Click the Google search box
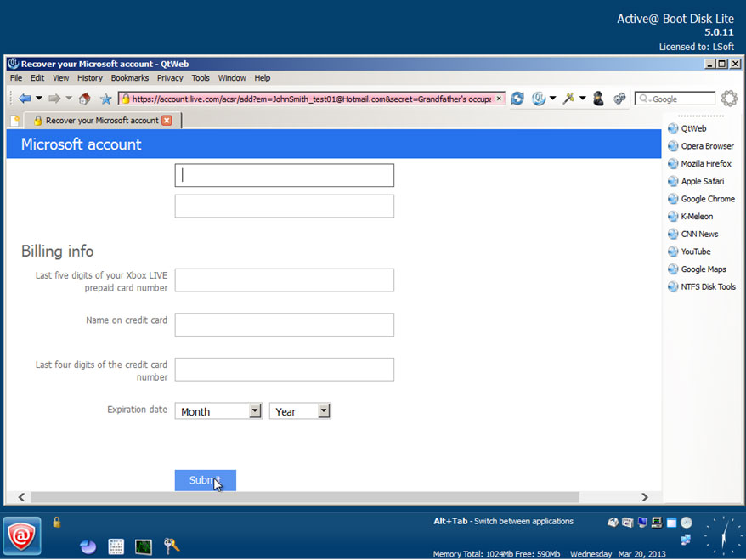Screen dimensions: 746x560 click(x=675, y=99)
